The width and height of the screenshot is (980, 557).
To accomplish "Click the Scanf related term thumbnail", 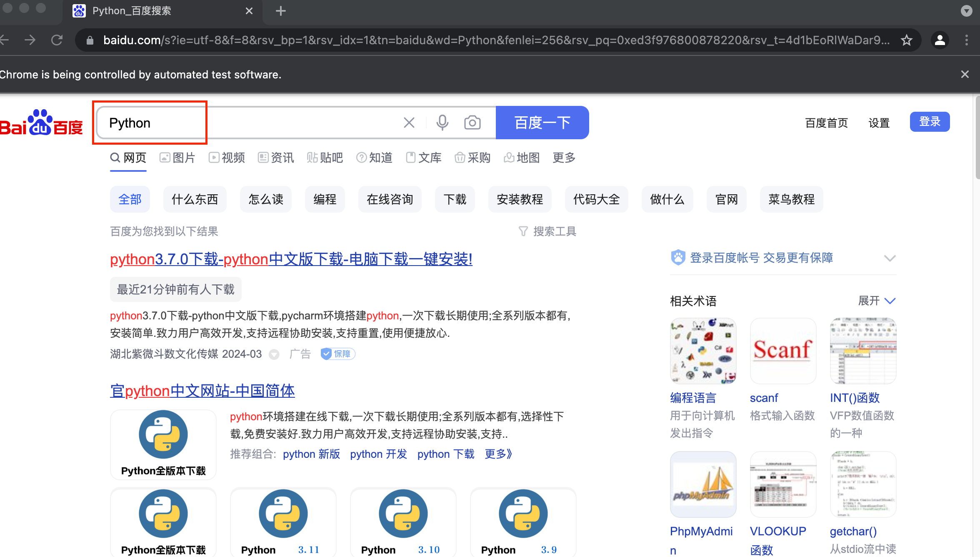I will pos(783,350).
